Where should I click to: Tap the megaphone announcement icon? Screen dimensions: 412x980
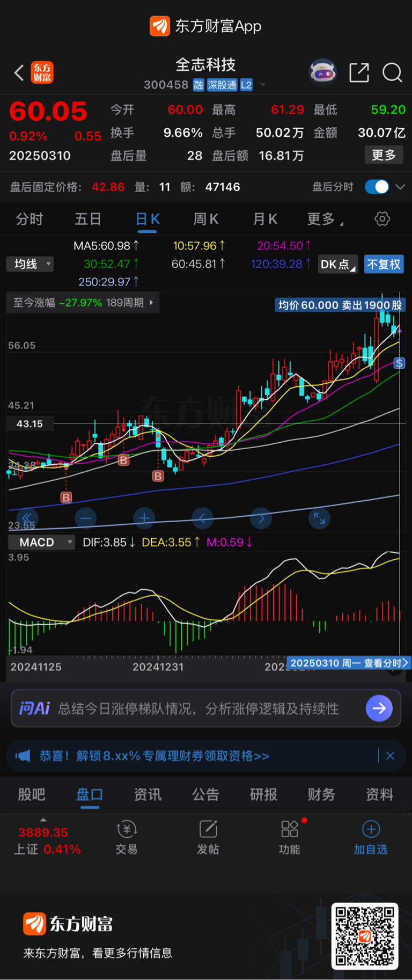click(23, 756)
